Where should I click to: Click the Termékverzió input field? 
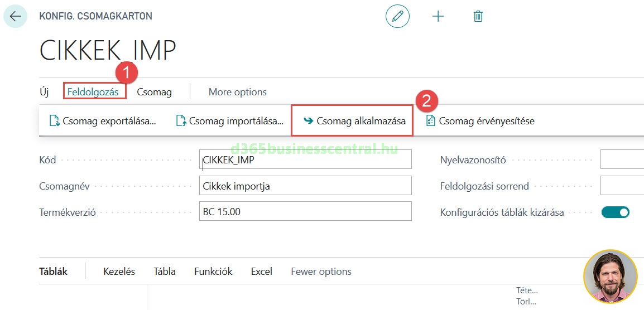305,212
